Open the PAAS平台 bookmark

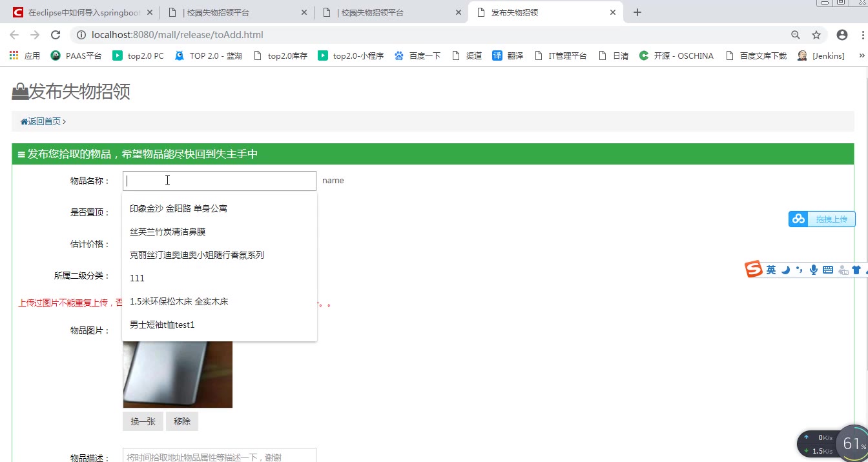tap(76, 56)
